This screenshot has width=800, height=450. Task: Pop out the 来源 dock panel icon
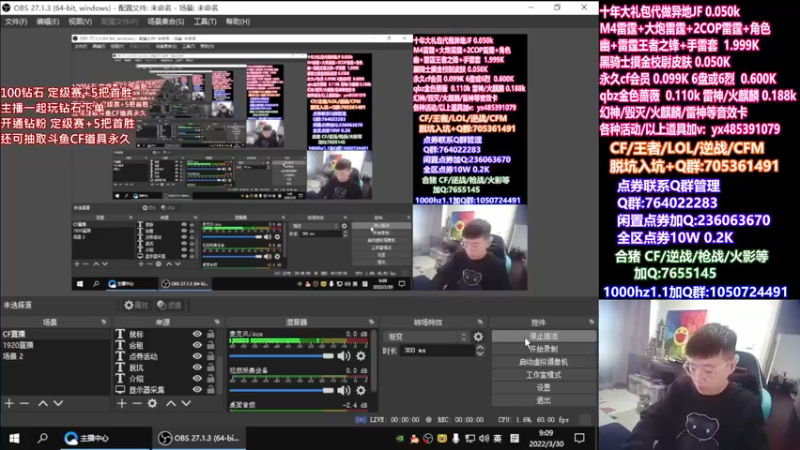217,322
